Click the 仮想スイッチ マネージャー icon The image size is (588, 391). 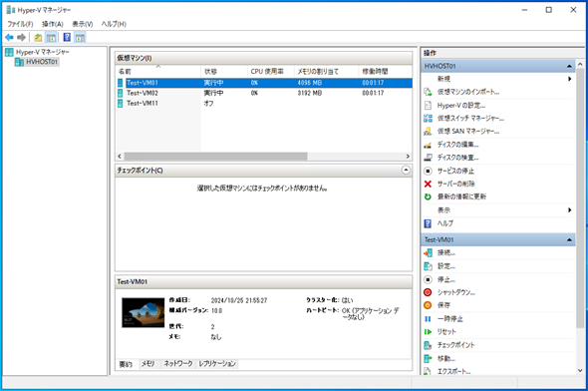[x=428, y=119]
